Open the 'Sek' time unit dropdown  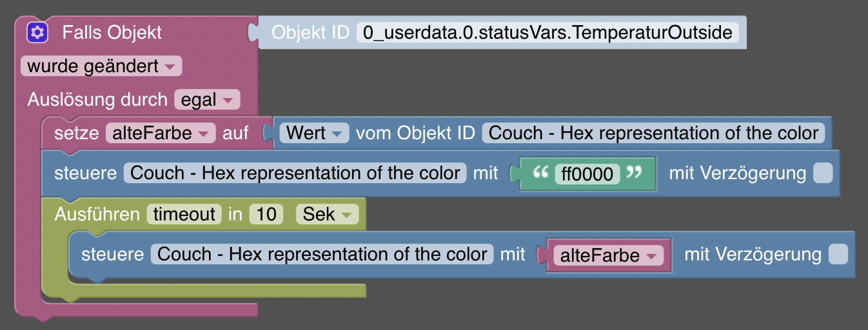(x=327, y=214)
